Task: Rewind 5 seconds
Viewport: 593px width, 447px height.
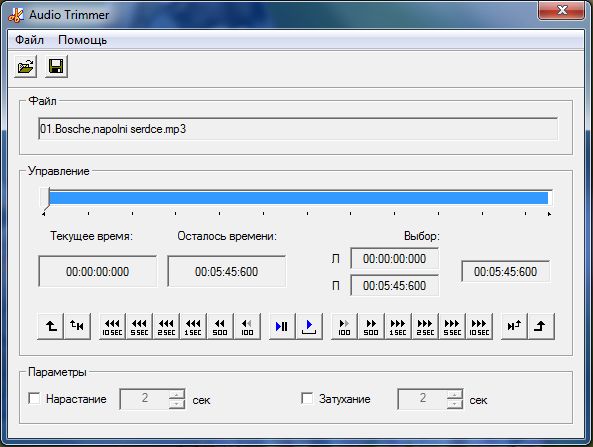Action: coord(139,326)
